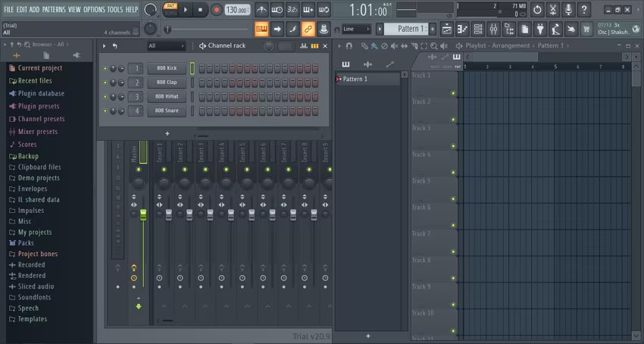Image resolution: width=644 pixels, height=344 pixels.
Task: Toggle the Browser panel from the toolbar
Action: point(509,29)
